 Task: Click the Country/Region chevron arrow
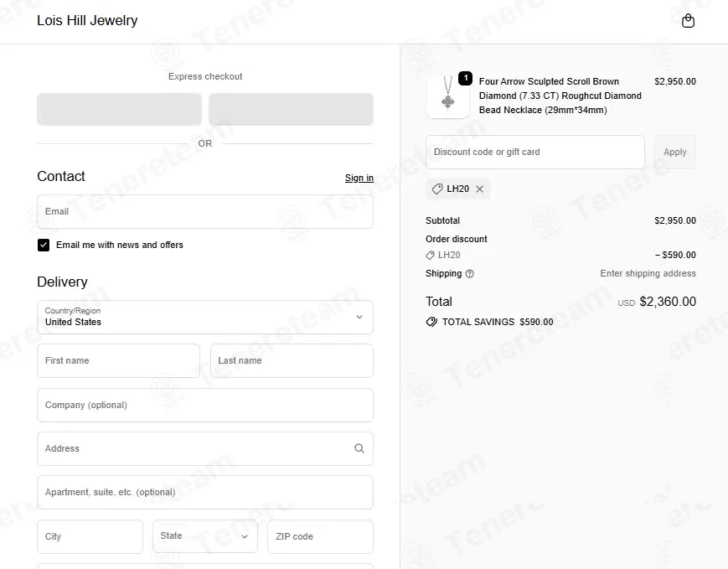pyautogui.click(x=359, y=317)
